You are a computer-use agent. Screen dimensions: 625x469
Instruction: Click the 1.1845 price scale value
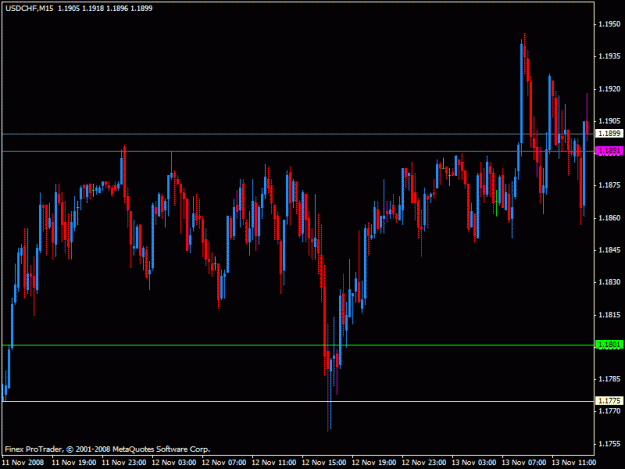609,250
